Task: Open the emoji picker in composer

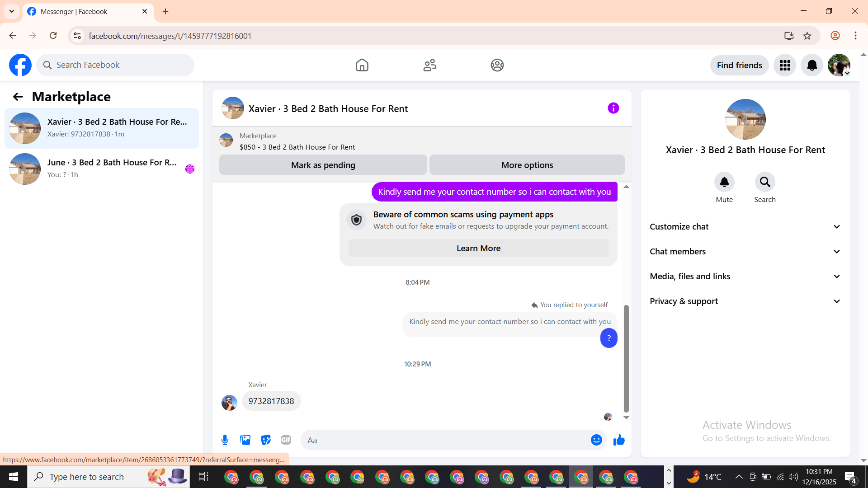Action: coord(596,440)
